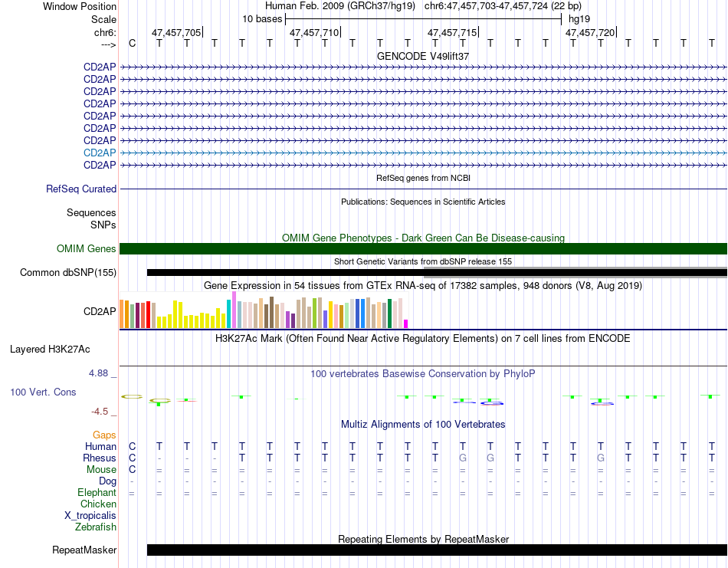The width and height of the screenshot is (728, 568).
Task: Click the C base in the Rhesus row
Action: (133, 458)
